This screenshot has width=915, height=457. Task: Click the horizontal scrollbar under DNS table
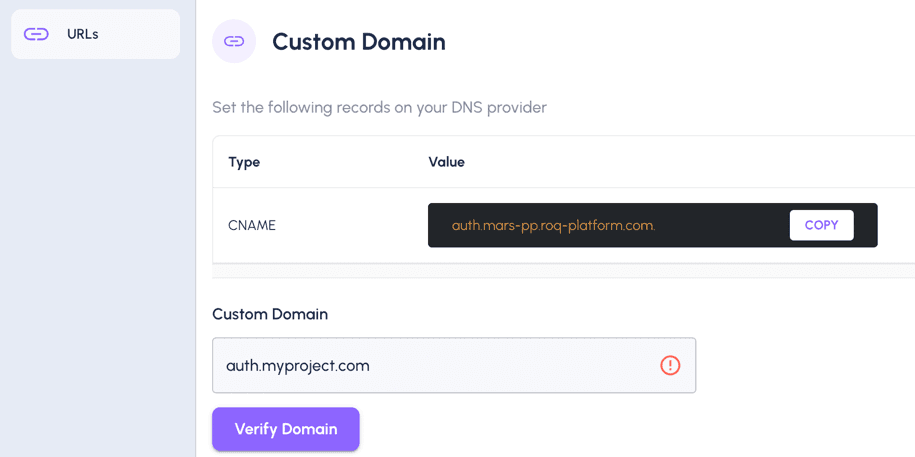click(563, 270)
